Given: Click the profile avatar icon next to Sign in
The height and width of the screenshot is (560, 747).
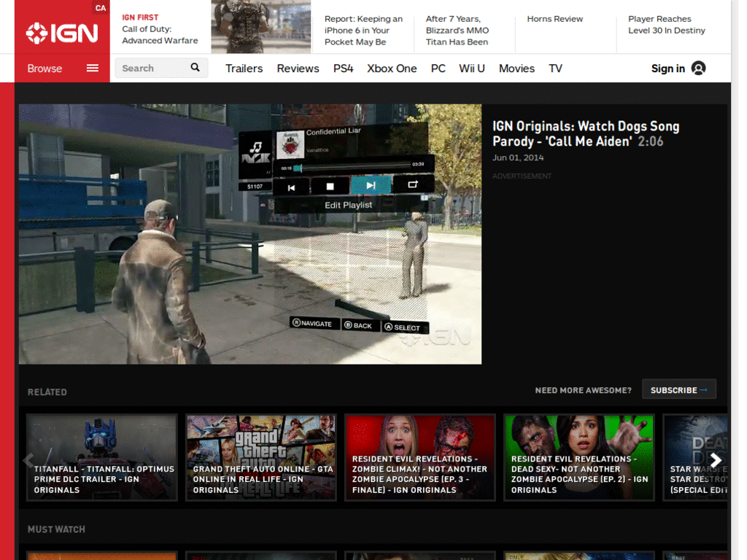Looking at the screenshot, I should (698, 68).
